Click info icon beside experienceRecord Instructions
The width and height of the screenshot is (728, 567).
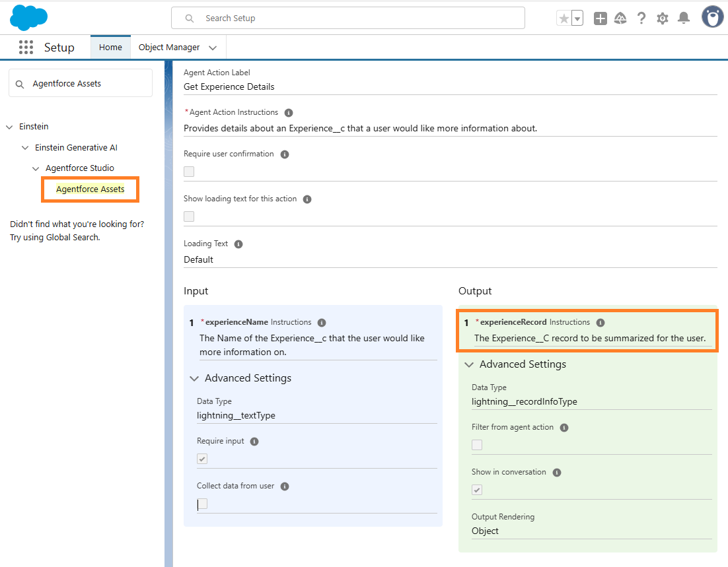[601, 323]
